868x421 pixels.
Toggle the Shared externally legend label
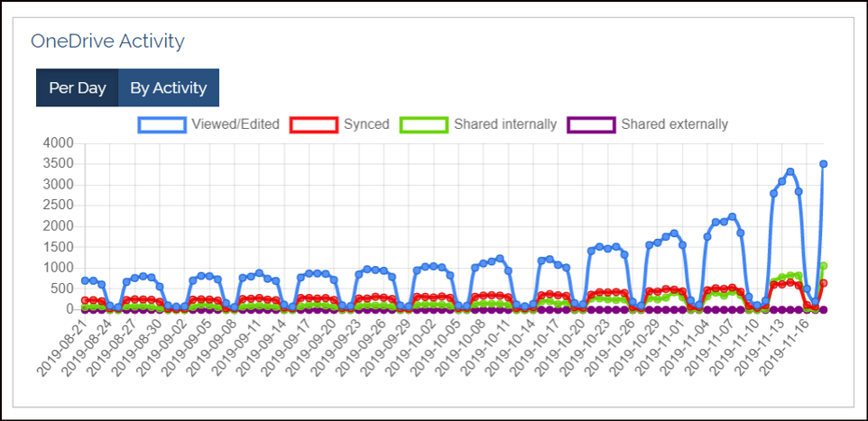click(674, 124)
